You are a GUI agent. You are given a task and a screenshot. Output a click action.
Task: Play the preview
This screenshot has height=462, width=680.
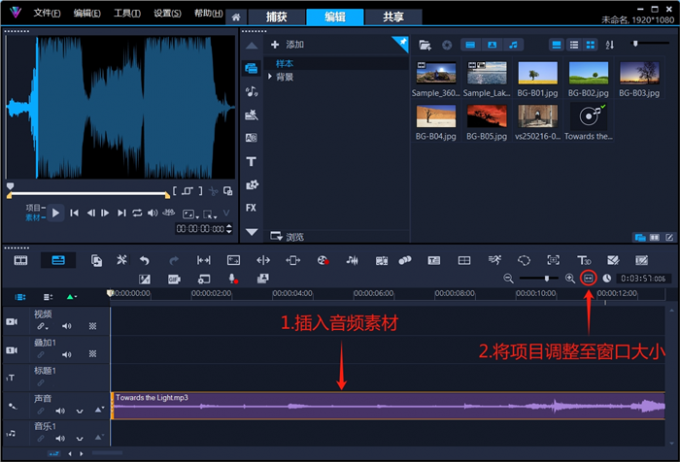coord(56,213)
